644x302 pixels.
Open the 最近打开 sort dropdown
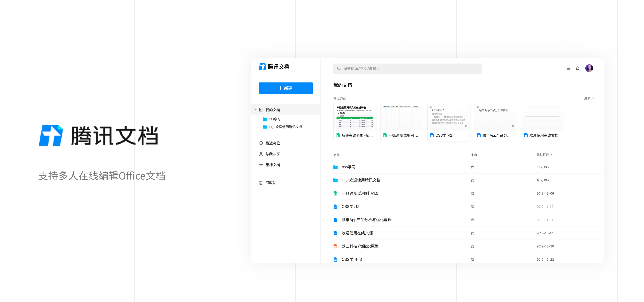point(545,155)
